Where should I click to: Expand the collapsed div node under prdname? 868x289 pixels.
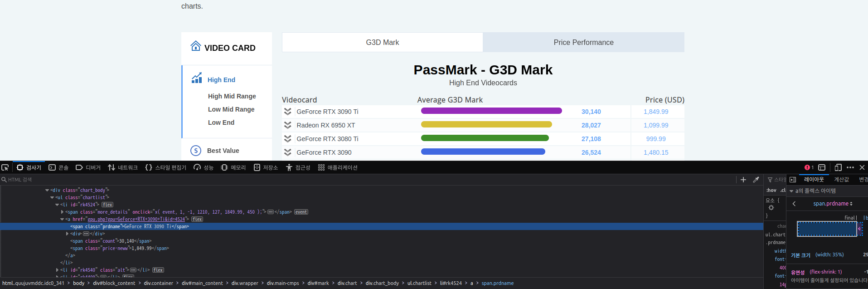(x=67, y=234)
